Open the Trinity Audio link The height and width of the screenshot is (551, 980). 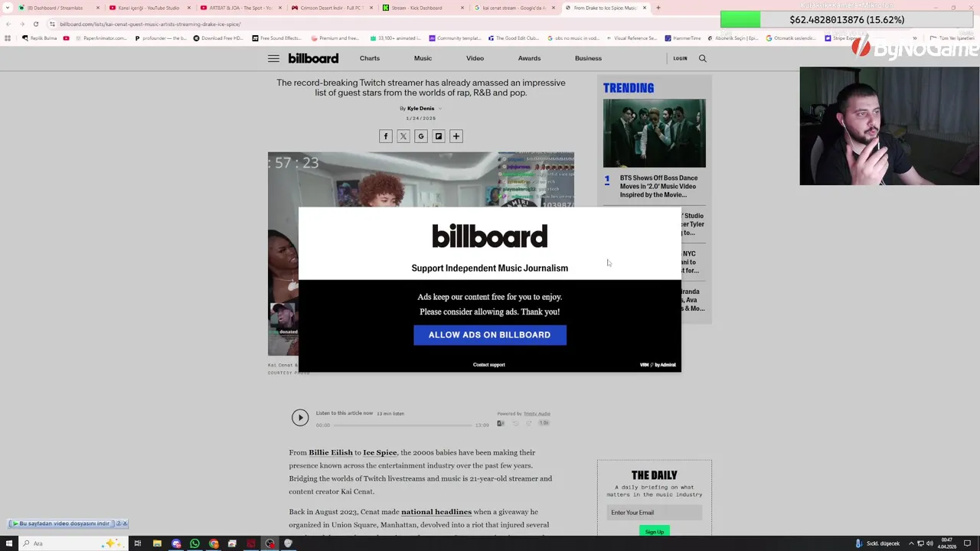coord(537,414)
